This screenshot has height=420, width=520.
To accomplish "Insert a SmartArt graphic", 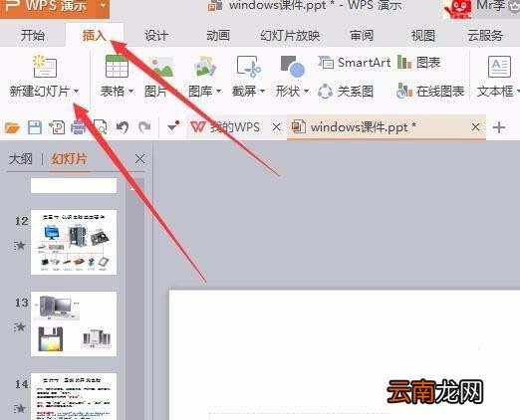I will [x=354, y=63].
